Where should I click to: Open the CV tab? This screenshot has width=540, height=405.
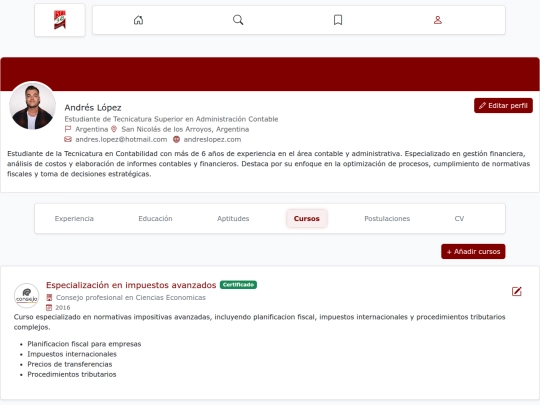click(x=459, y=218)
